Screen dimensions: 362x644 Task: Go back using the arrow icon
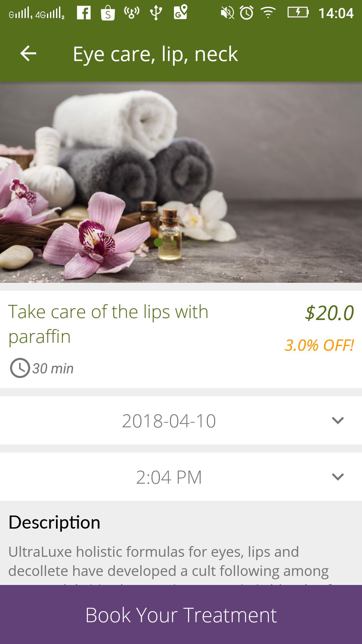(x=28, y=54)
